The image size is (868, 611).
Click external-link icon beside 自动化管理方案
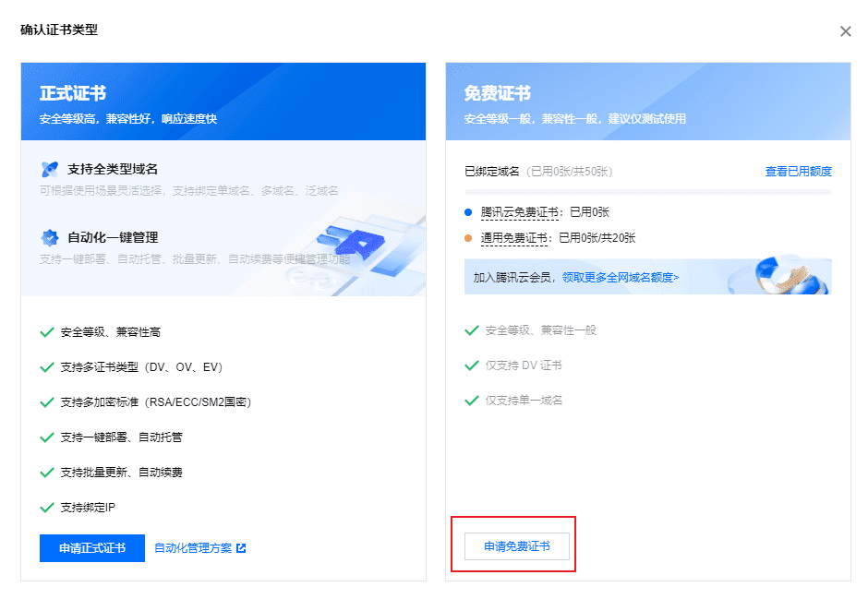point(241,548)
